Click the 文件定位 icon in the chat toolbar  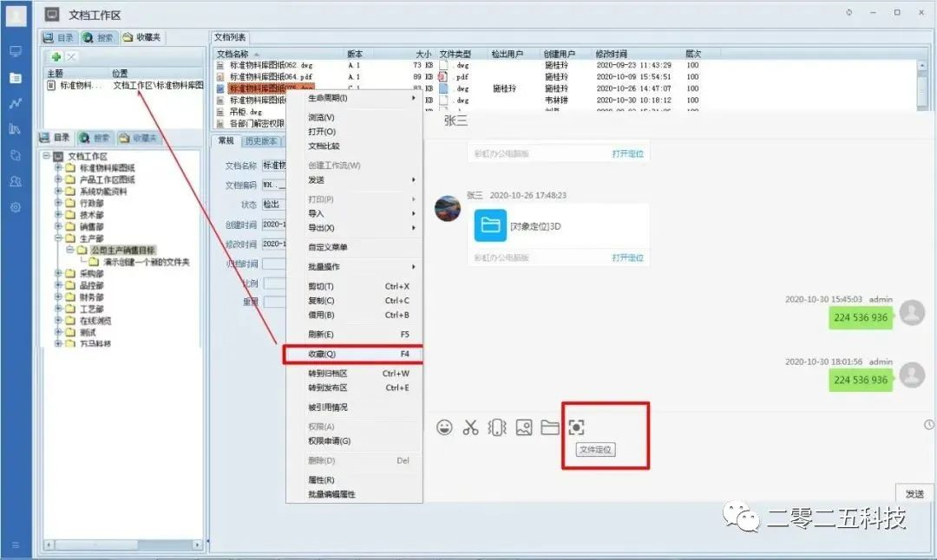577,427
